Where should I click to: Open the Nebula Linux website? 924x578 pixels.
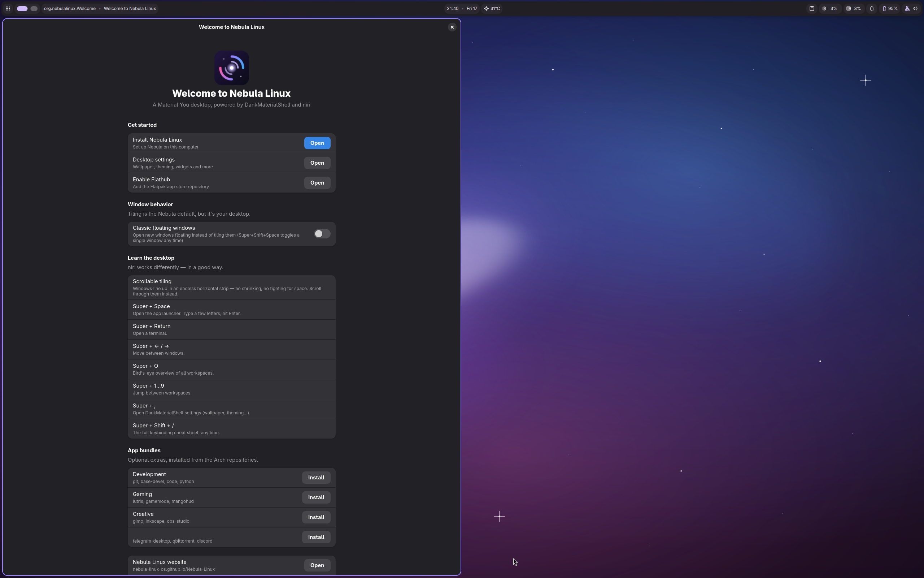pyautogui.click(x=317, y=565)
